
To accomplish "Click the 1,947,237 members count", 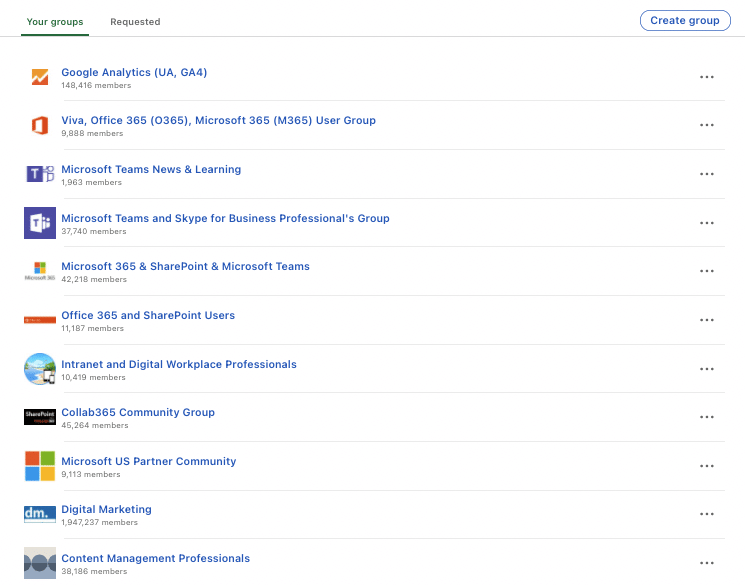I will pos(99,522).
